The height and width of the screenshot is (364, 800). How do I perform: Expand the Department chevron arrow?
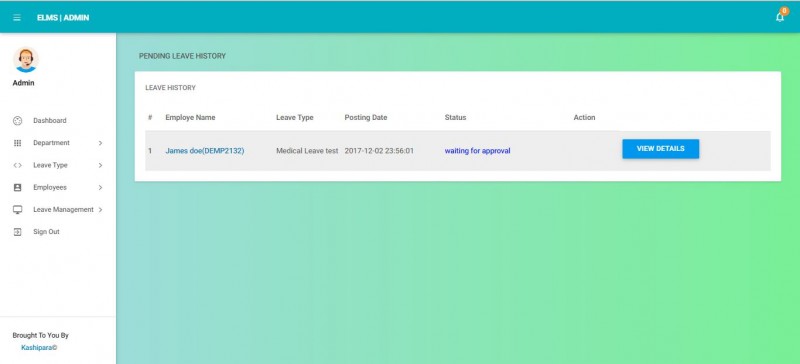tap(101, 143)
